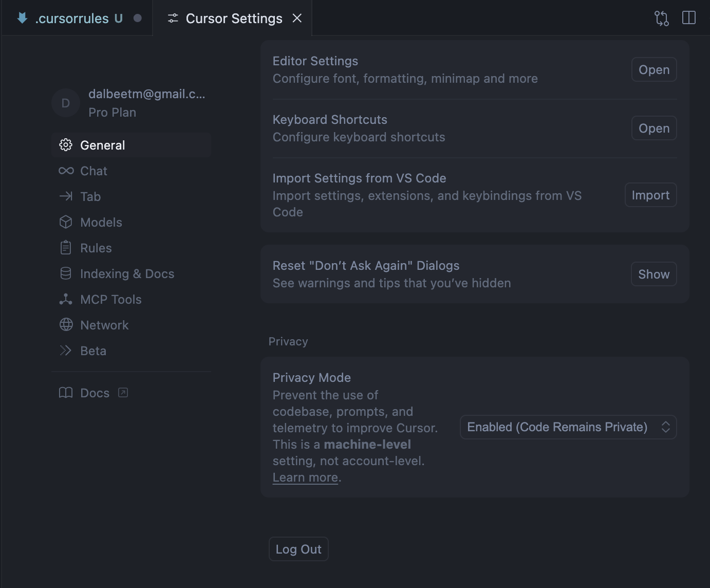Click the Cursor Settings tab sliders icon

[x=173, y=18]
